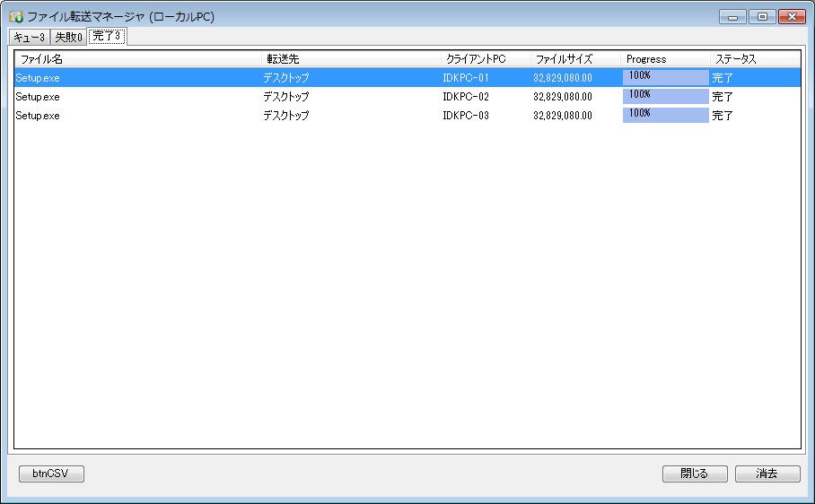The height and width of the screenshot is (504, 815).
Task: Sort by the ステータス column header
Action: (753, 59)
